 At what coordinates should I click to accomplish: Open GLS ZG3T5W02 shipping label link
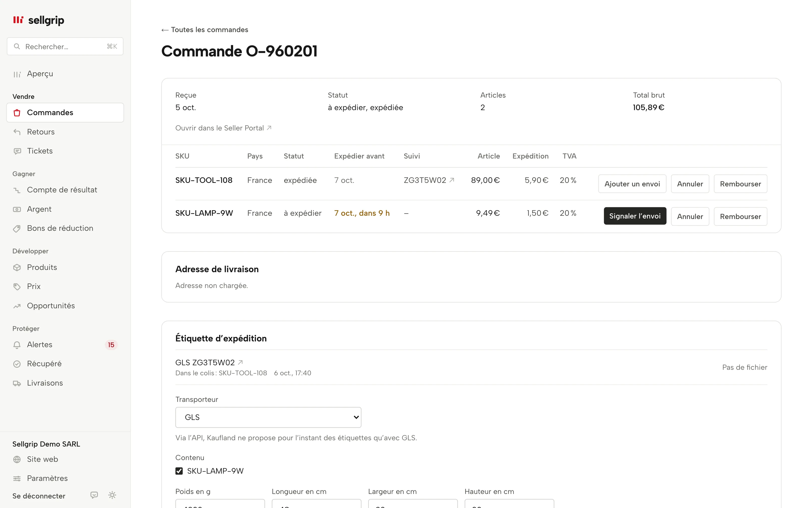(209, 362)
